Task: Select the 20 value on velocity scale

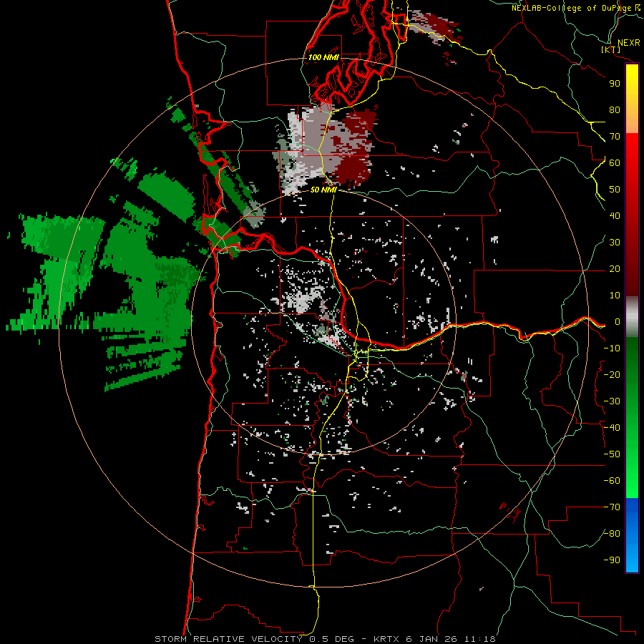Action: tap(615, 269)
